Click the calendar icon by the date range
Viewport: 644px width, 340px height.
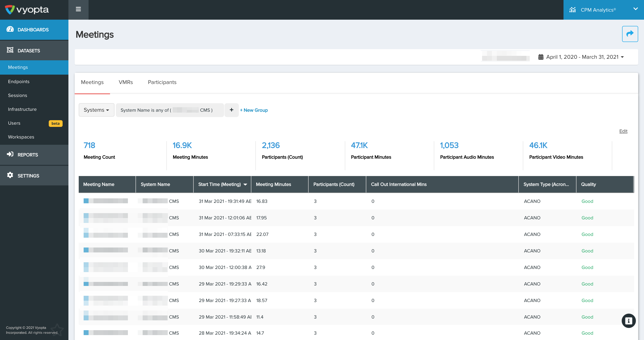pyautogui.click(x=541, y=57)
